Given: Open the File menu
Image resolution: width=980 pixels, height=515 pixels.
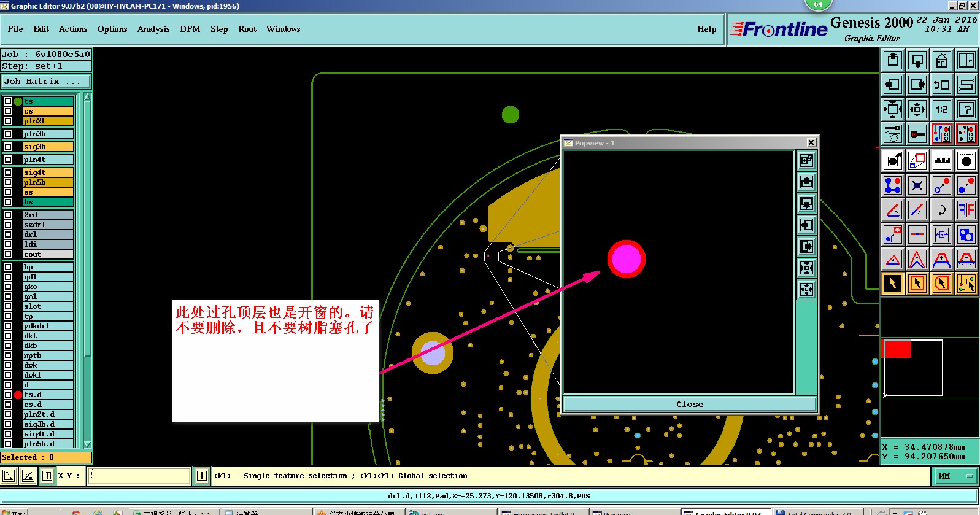Looking at the screenshot, I should [x=15, y=29].
